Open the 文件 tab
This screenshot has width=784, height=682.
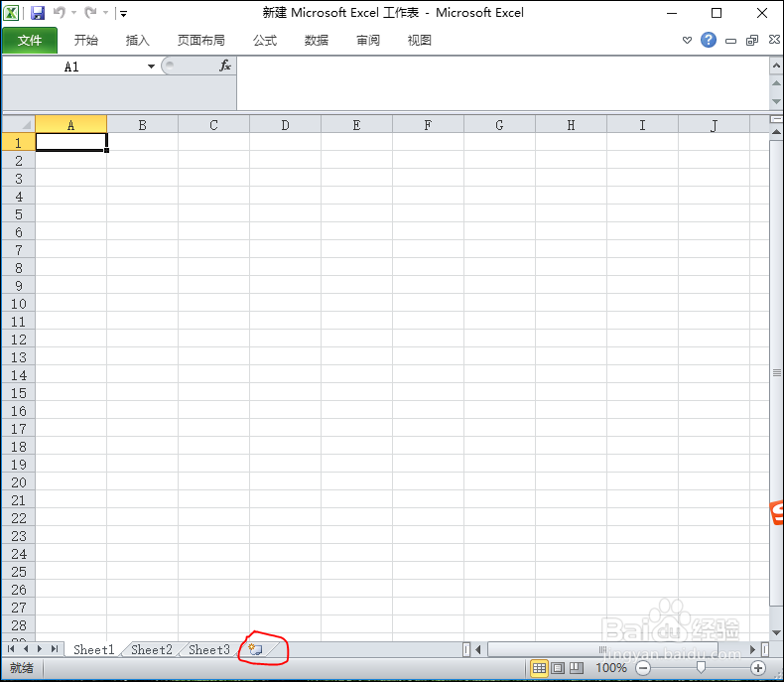point(30,40)
